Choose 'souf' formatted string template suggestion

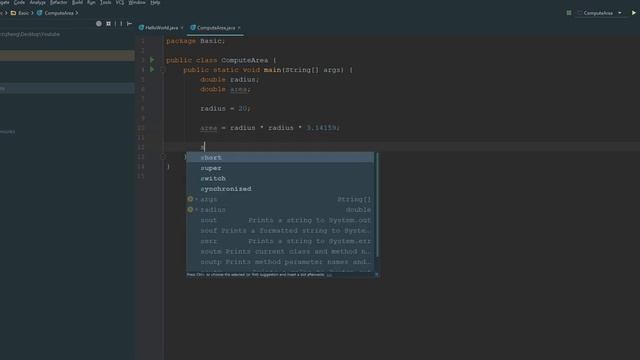tap(280, 231)
